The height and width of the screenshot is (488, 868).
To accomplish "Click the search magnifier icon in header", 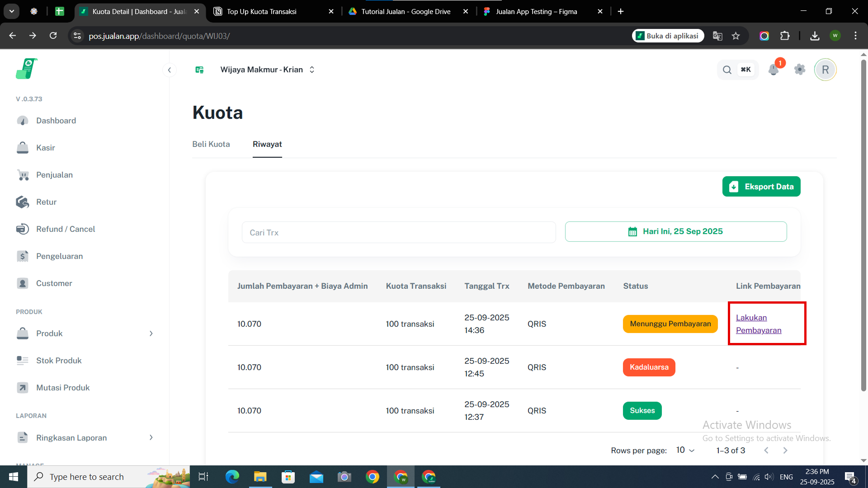I will coord(727,70).
